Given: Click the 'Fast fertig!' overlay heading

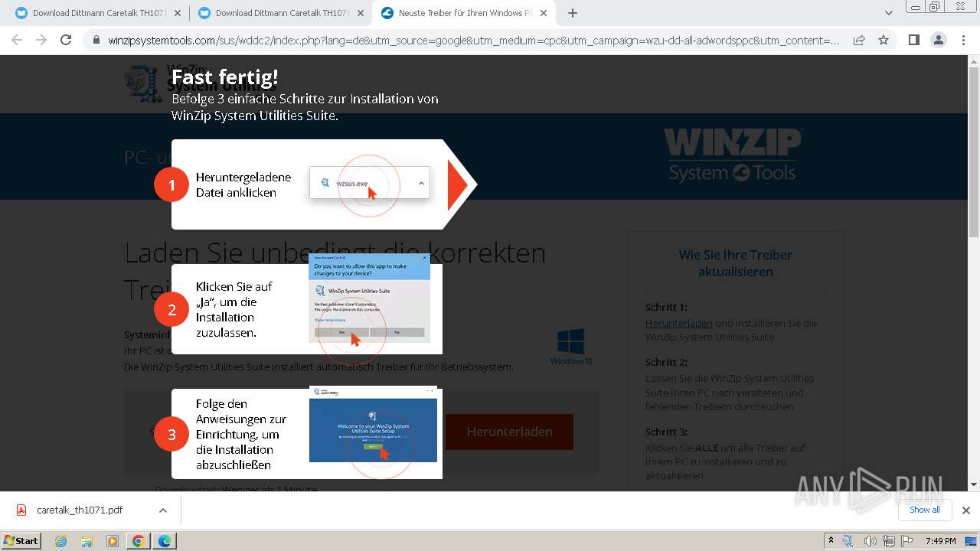Looking at the screenshot, I should point(224,77).
